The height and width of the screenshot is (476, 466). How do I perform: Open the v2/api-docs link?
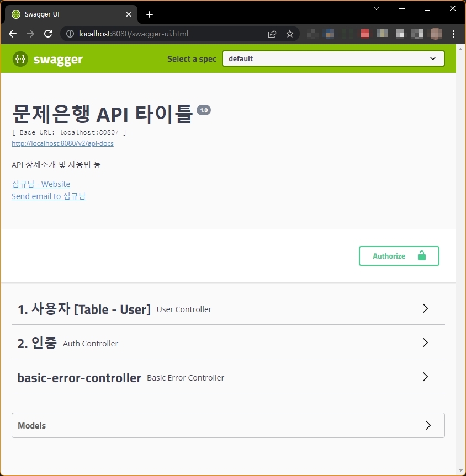coord(62,143)
